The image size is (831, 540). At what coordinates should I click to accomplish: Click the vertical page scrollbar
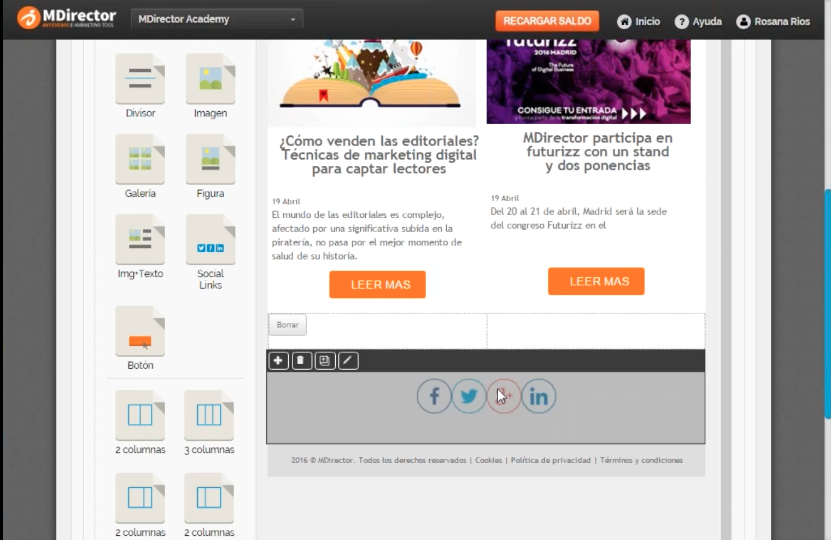(827, 304)
